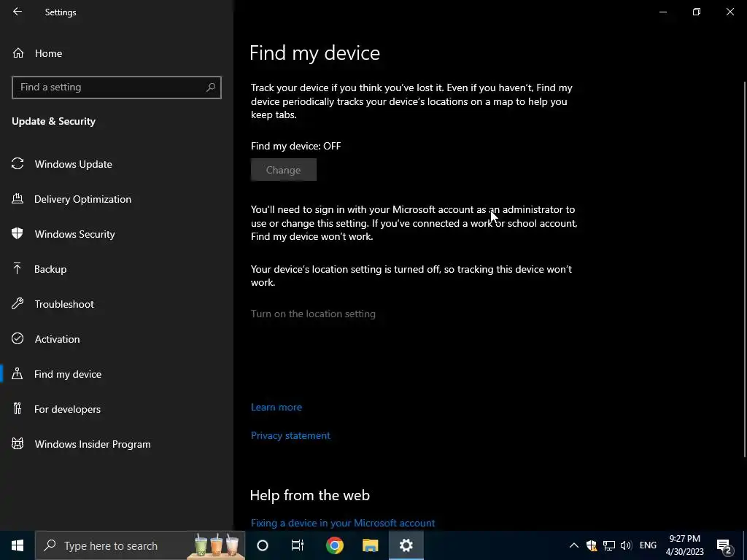747x560 pixels.
Task: Click Turn on the location setting
Action: click(x=313, y=314)
